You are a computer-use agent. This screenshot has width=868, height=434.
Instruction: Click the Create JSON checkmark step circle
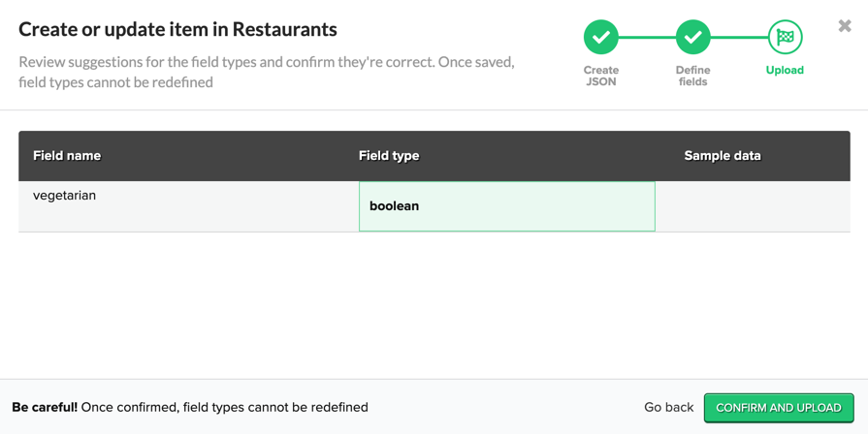point(600,37)
